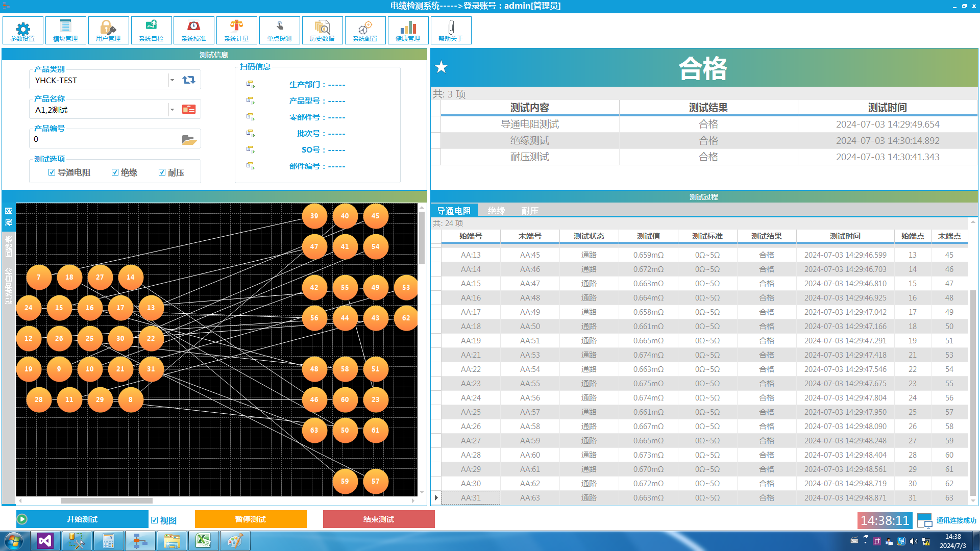Click refresh arrows icon beside 产品类别
This screenshot has height=551, width=980.
point(189,80)
